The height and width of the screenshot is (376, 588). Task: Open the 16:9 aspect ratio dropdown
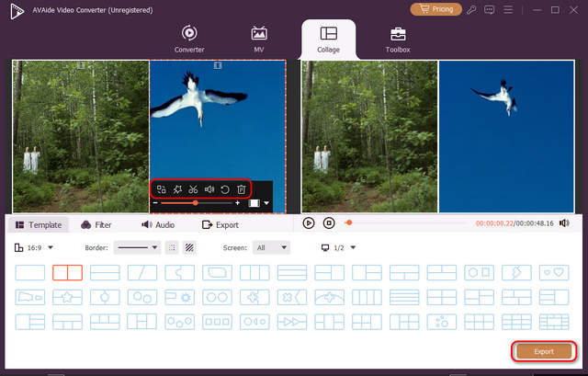tap(35, 247)
